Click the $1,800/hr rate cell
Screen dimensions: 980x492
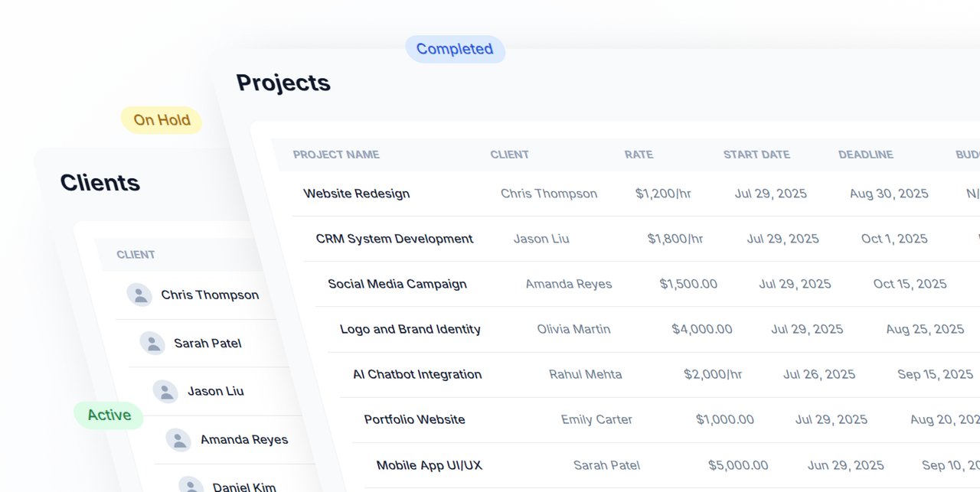(675, 239)
